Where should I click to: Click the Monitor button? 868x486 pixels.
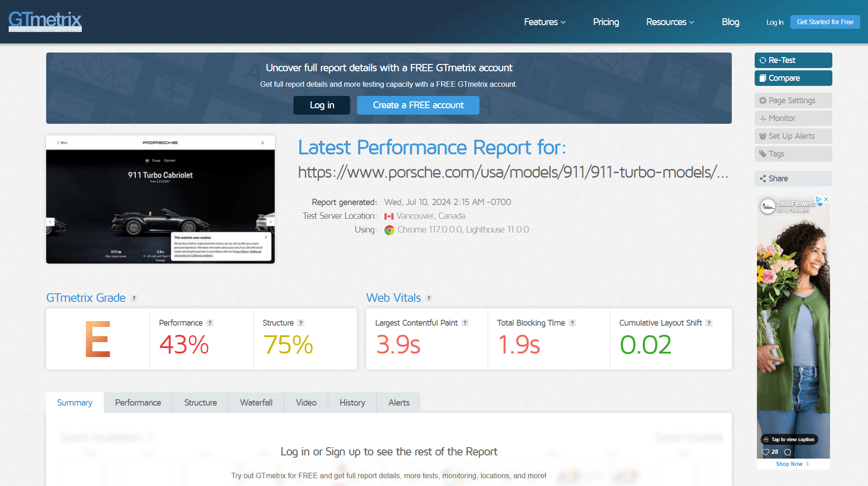[x=793, y=118]
